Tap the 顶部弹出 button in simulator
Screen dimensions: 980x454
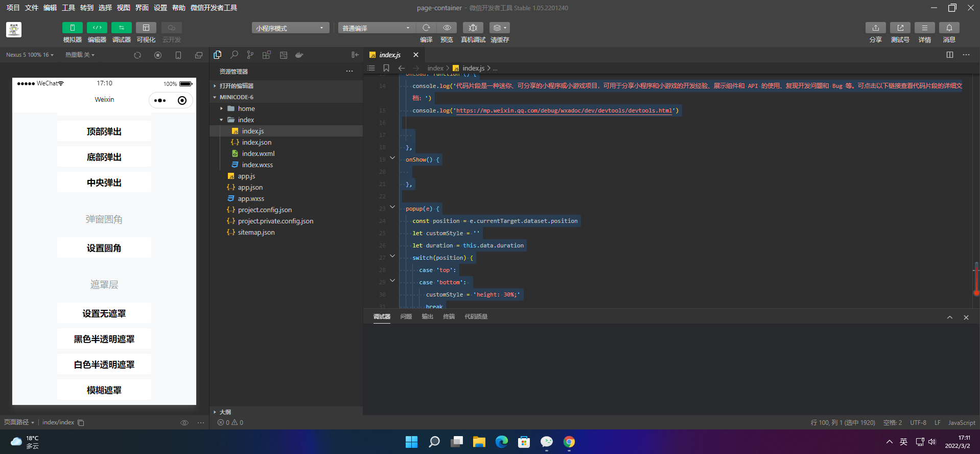point(104,131)
